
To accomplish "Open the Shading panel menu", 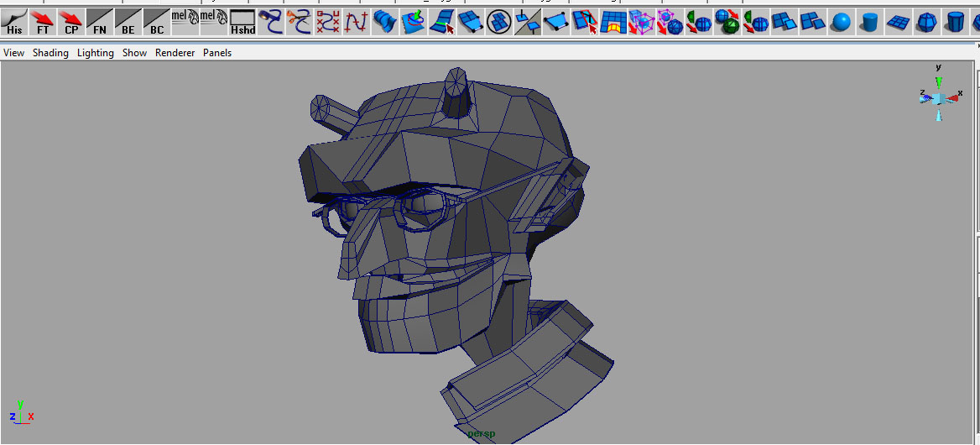I will click(50, 53).
